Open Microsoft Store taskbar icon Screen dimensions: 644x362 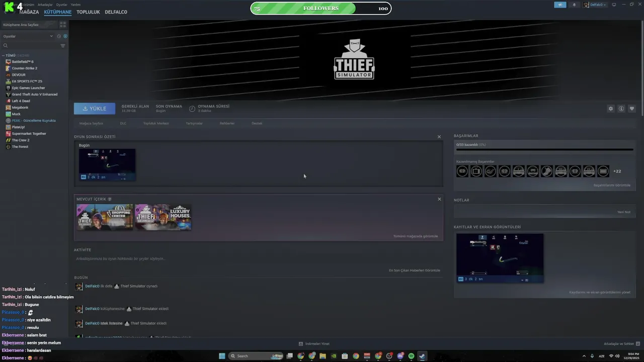pyautogui.click(x=345, y=356)
